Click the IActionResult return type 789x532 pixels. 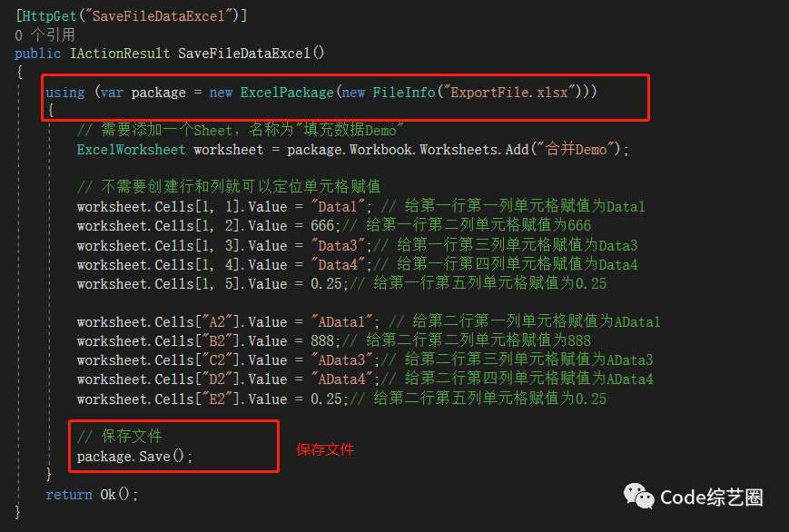(120, 54)
